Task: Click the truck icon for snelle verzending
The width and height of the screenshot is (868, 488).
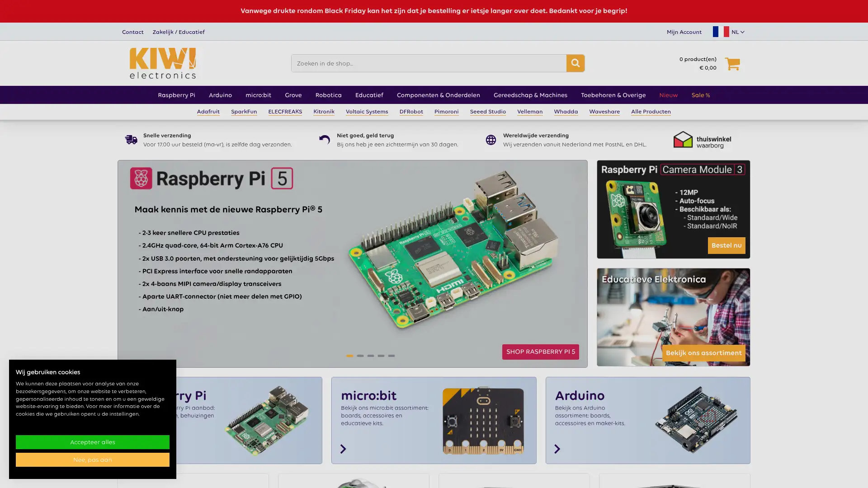Action: click(x=131, y=139)
